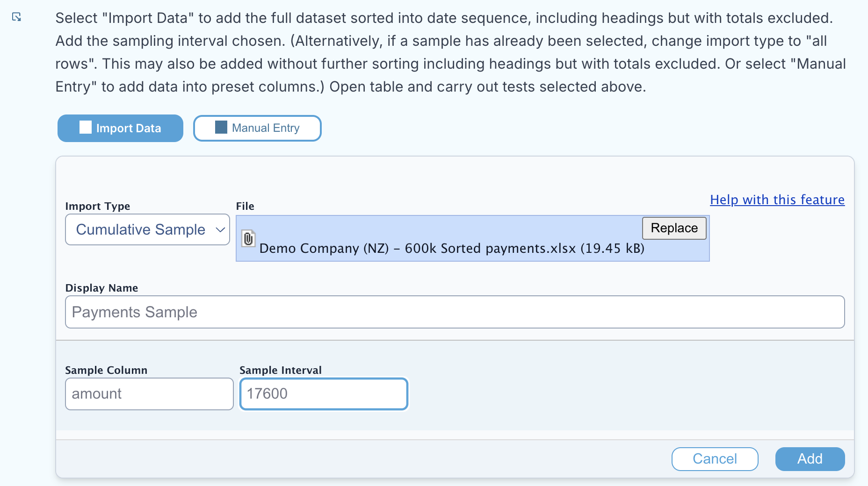Select the Import Data tab button

click(120, 128)
